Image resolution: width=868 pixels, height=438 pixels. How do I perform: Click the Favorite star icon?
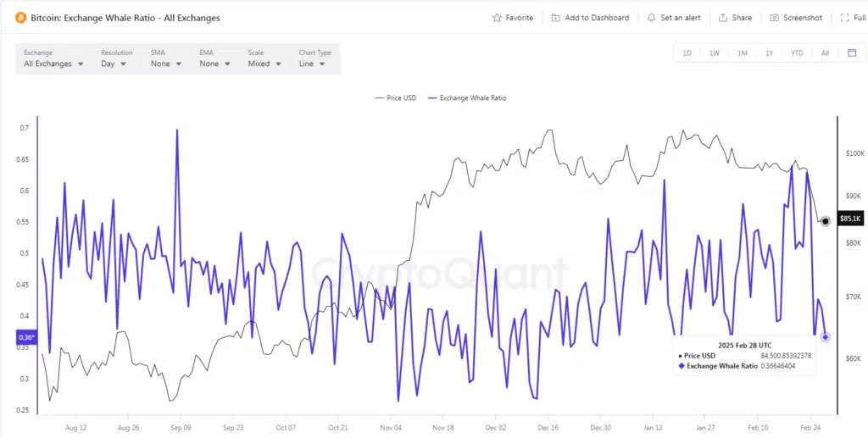pyautogui.click(x=497, y=18)
